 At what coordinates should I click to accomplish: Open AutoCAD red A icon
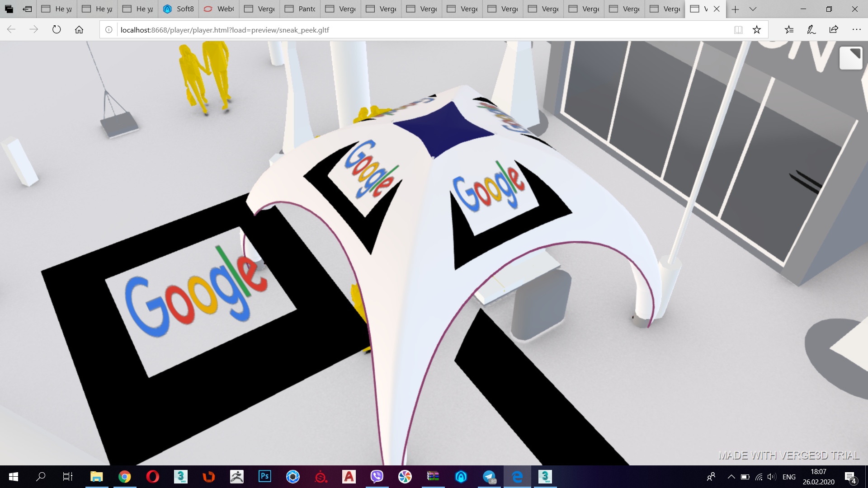[349, 477]
